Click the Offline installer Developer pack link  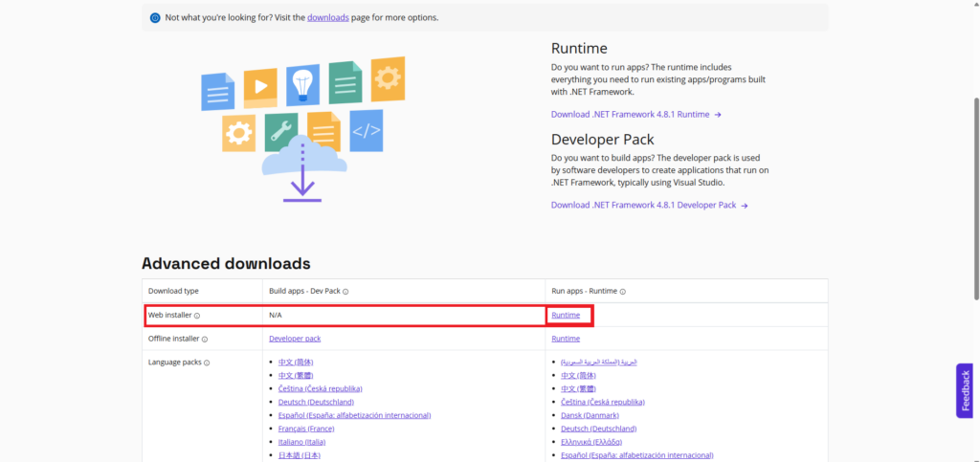(x=295, y=339)
